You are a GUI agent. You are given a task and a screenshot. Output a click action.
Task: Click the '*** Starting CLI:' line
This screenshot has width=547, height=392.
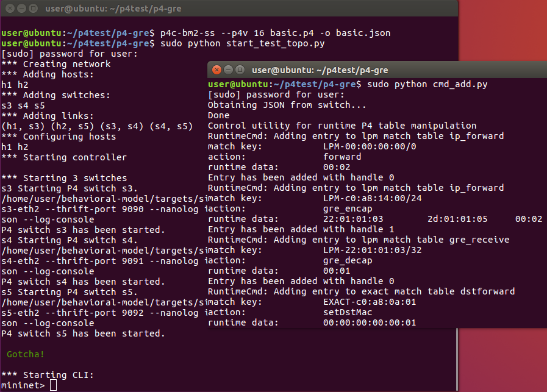click(48, 376)
